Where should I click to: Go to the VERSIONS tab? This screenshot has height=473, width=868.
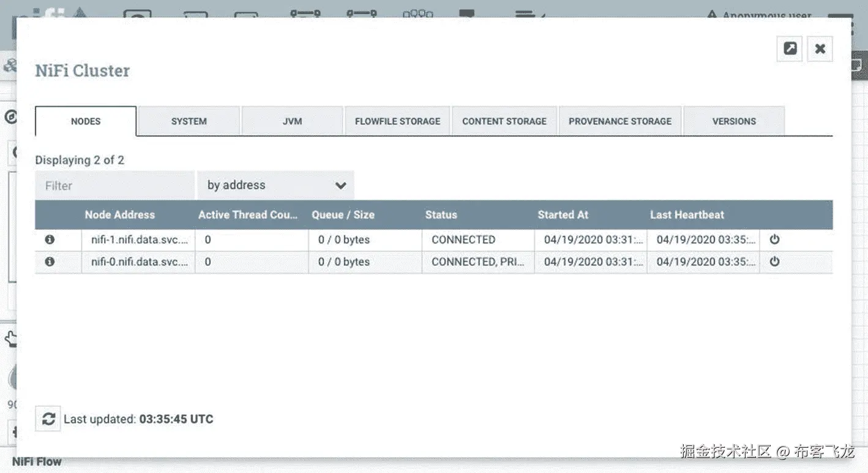click(734, 121)
